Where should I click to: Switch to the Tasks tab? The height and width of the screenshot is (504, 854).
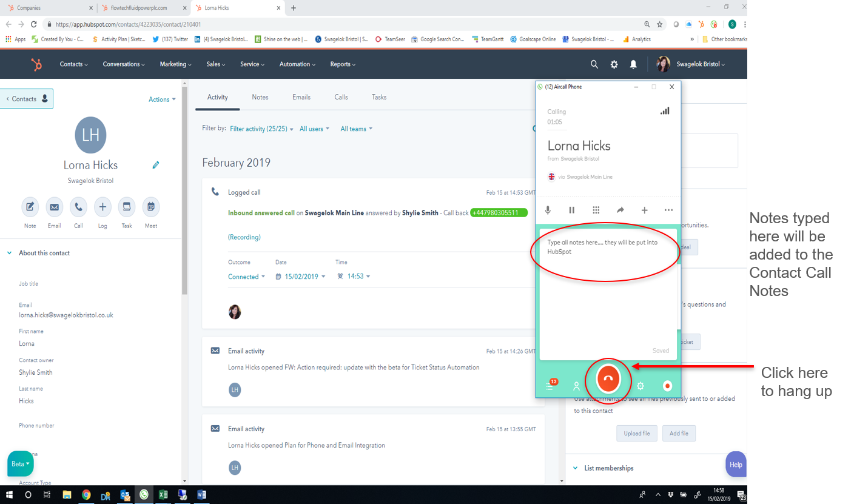click(379, 97)
